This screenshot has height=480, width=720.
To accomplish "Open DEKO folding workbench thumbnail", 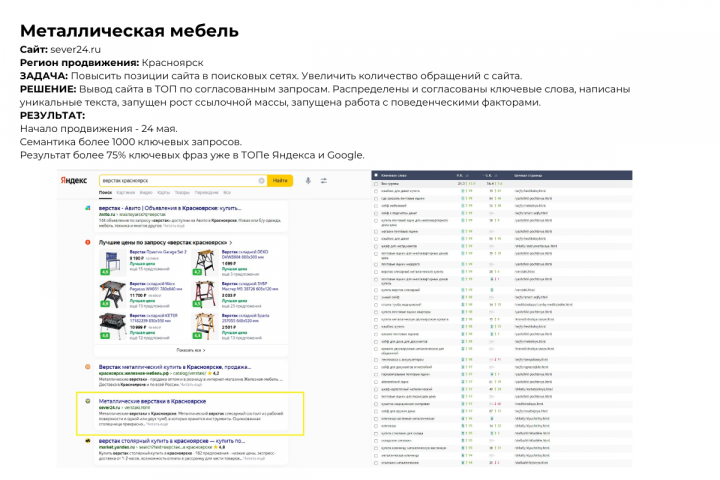I will [x=205, y=262].
